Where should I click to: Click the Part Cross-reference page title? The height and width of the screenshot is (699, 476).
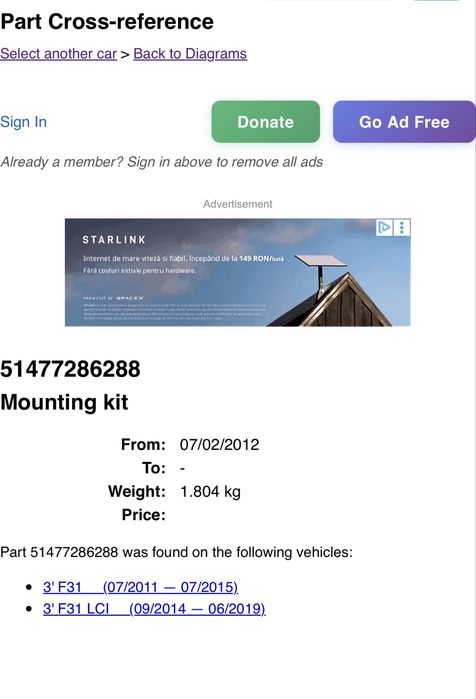[x=107, y=21]
